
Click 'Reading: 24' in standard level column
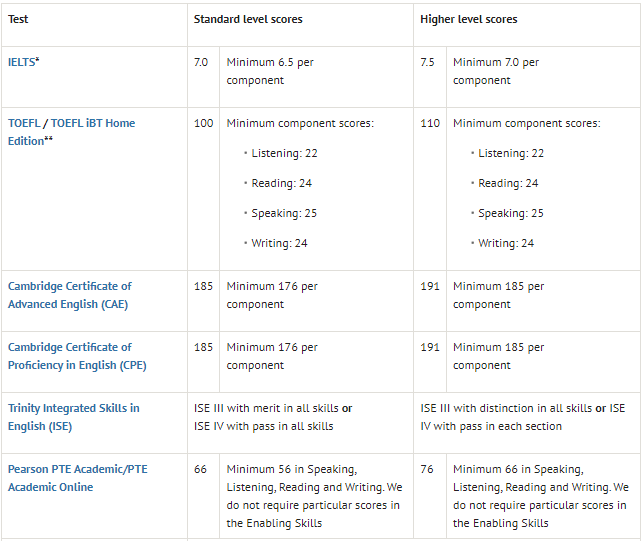tap(281, 183)
